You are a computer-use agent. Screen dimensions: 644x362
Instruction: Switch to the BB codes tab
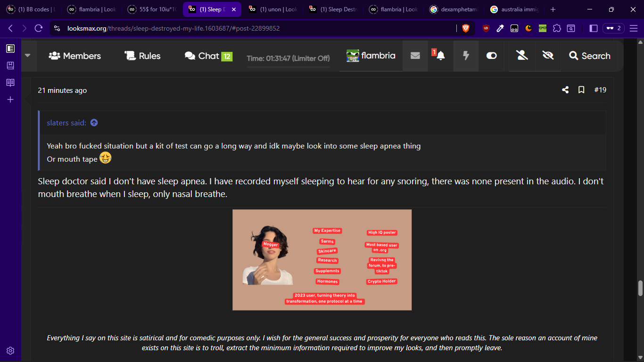point(31,9)
